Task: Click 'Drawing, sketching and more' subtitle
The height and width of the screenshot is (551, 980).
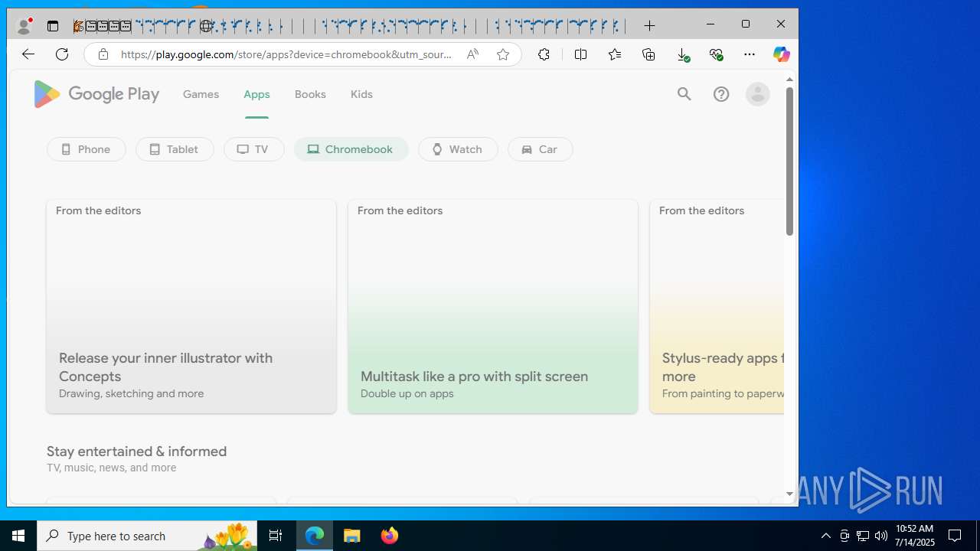Action: coord(131,393)
